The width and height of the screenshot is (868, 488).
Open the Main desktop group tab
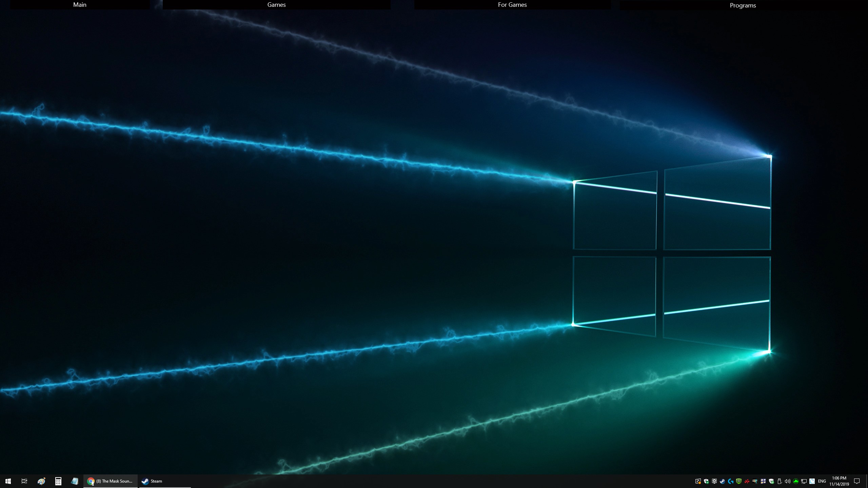tap(80, 5)
